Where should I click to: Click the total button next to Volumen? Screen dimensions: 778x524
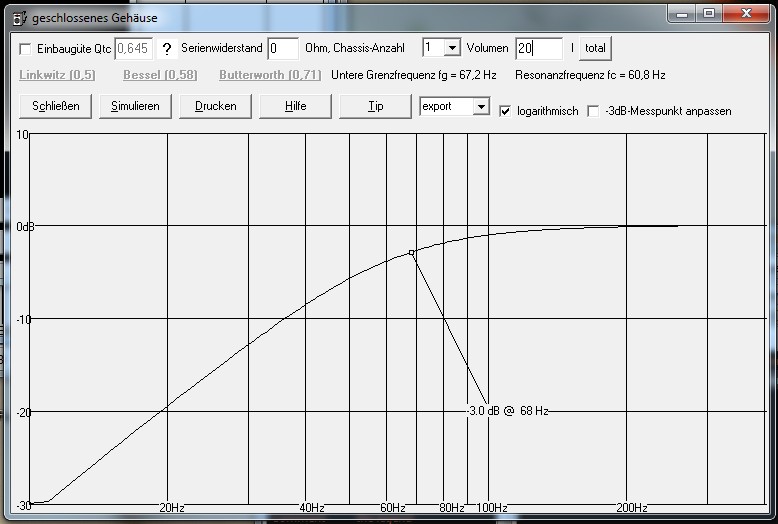tap(595, 48)
